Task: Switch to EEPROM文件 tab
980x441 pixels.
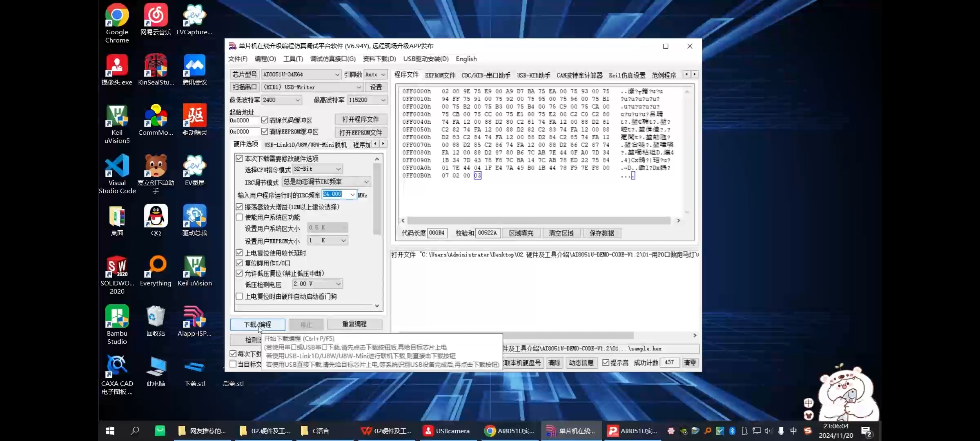Action: [440, 75]
